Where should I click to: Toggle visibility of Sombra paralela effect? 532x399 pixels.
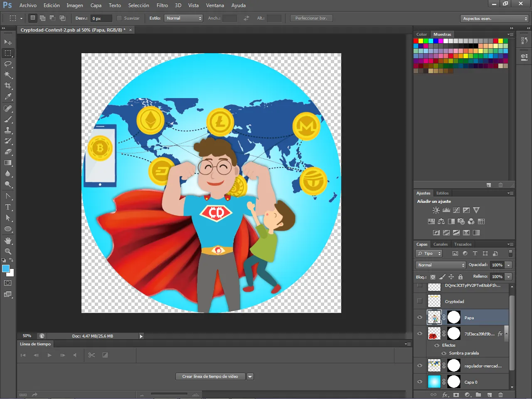444,353
